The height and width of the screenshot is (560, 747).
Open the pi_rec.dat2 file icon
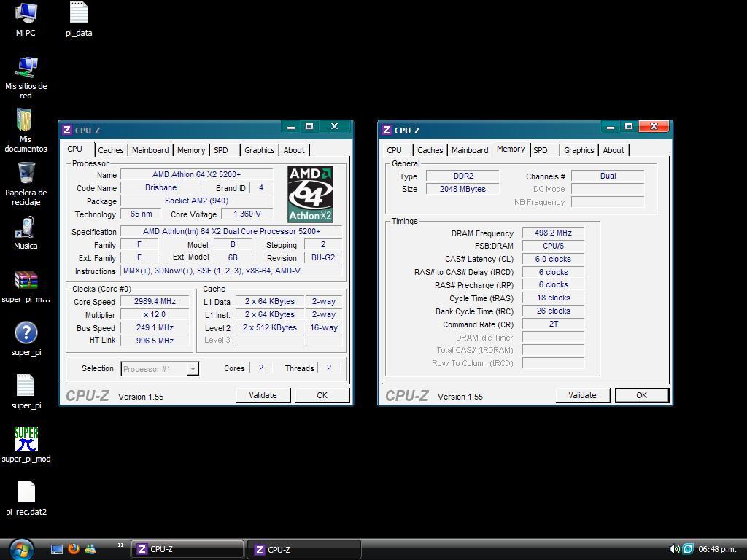click(x=26, y=492)
